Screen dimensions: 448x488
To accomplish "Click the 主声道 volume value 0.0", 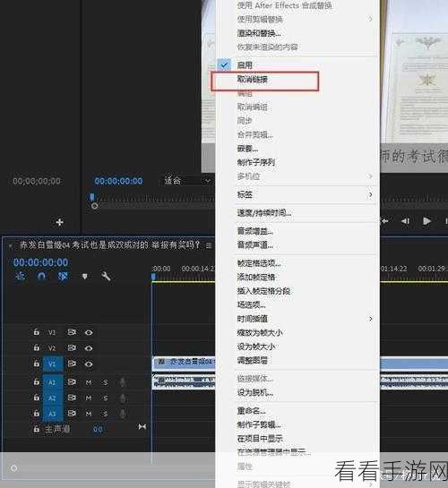I will pos(98,430).
